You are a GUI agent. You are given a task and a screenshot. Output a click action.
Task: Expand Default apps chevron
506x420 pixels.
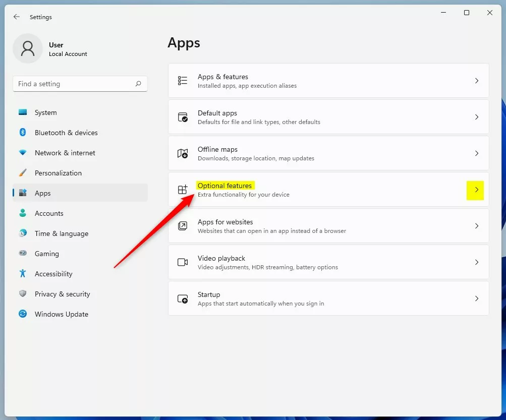[477, 117]
